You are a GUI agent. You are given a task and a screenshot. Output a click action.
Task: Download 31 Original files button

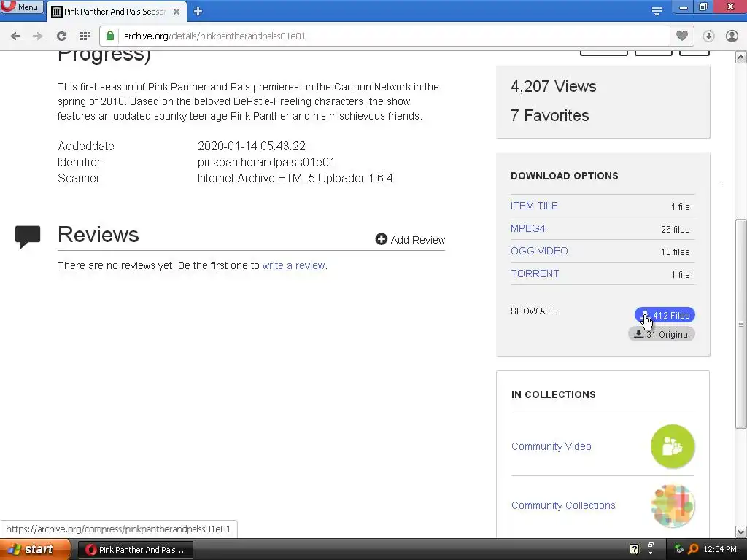click(x=662, y=334)
